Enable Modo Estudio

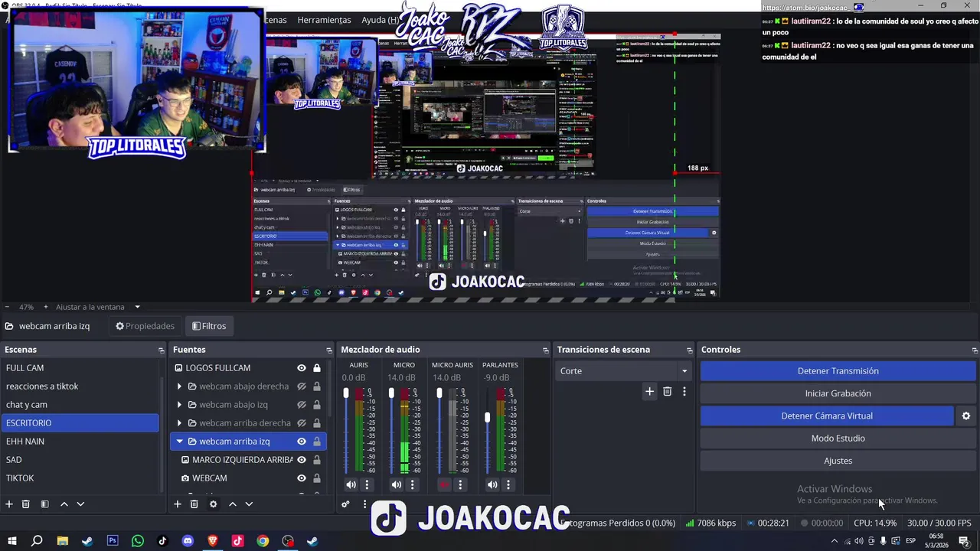[838, 439]
